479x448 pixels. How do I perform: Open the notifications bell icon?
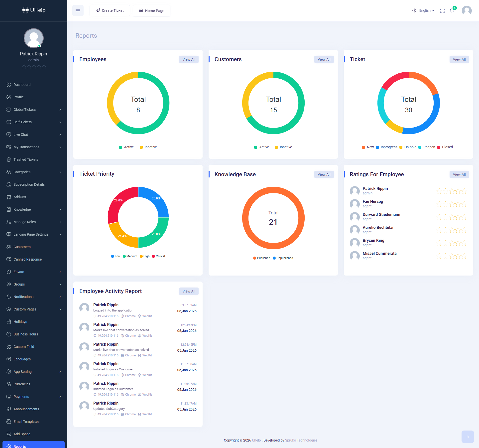point(452,11)
